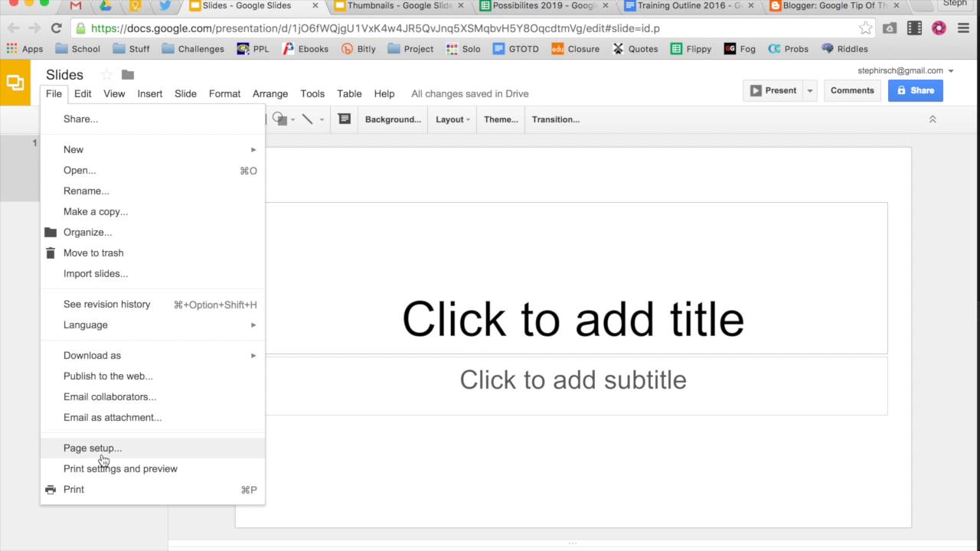The width and height of the screenshot is (980, 551).
Task: Click the File menu in the menu bar
Action: [54, 94]
